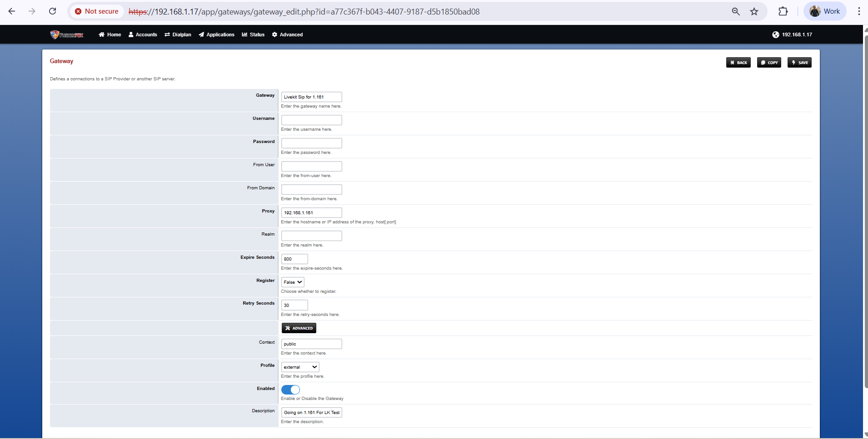Open the browser extensions puzzle icon
Viewport: 868px width, 439px height.
click(783, 11)
